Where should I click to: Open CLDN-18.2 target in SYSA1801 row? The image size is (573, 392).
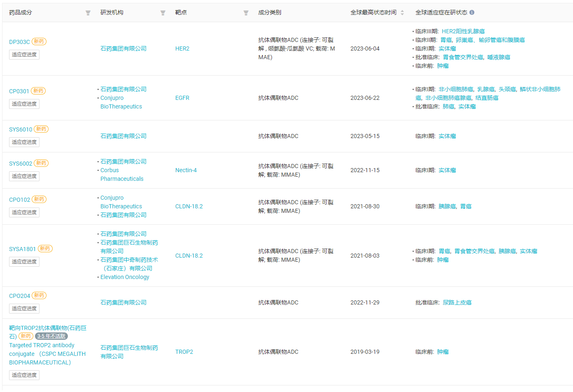pyautogui.click(x=189, y=256)
